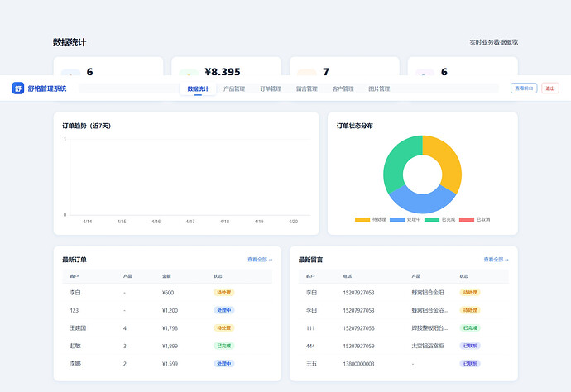Open the 产品管理 tab
571x392 pixels.
pos(234,88)
